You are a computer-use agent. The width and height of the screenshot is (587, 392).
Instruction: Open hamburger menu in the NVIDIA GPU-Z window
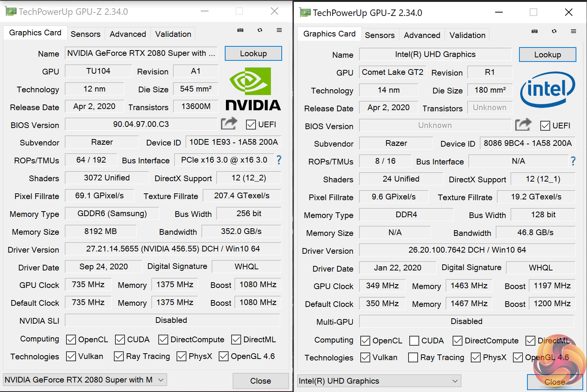click(x=279, y=30)
